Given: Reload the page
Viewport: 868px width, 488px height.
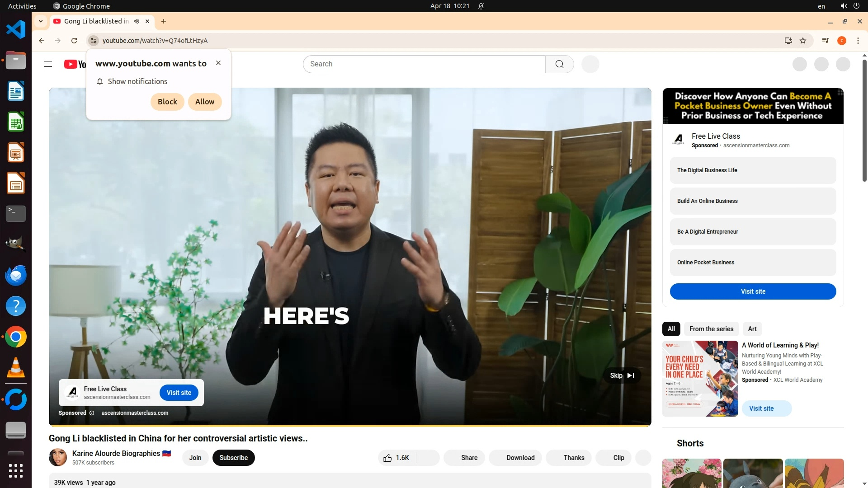Looking at the screenshot, I should (x=74, y=41).
